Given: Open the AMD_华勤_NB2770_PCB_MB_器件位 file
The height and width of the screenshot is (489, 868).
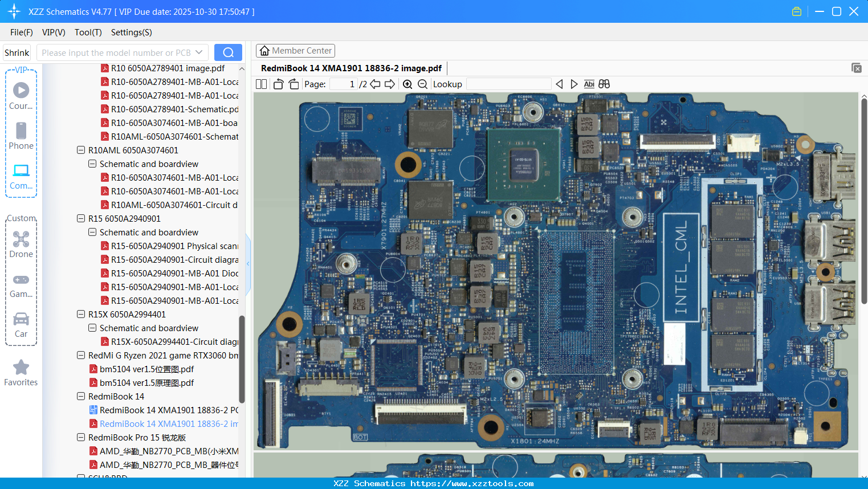Looking at the screenshot, I should click(164, 465).
